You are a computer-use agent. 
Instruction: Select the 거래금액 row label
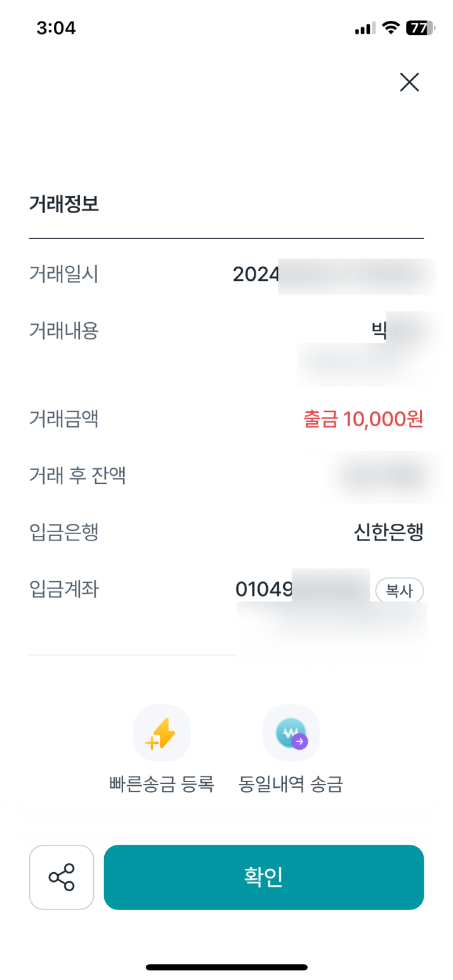pos(64,419)
